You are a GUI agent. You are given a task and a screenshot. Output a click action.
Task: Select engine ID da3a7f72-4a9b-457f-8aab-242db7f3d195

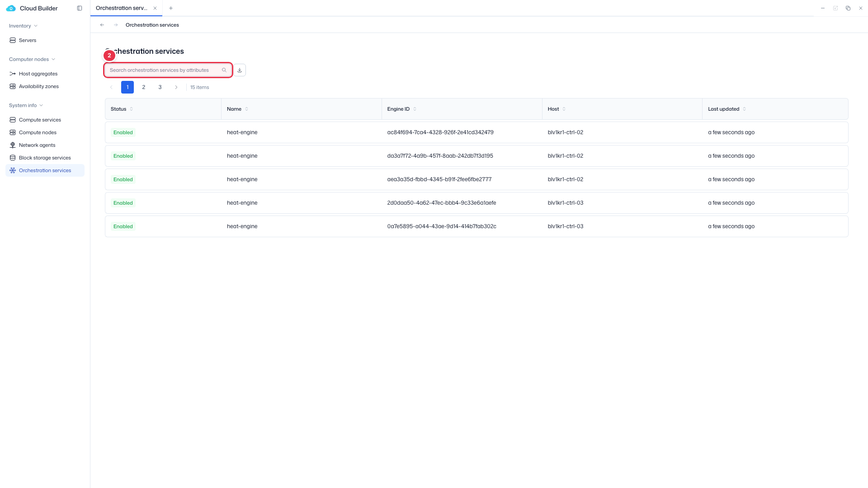(440, 156)
